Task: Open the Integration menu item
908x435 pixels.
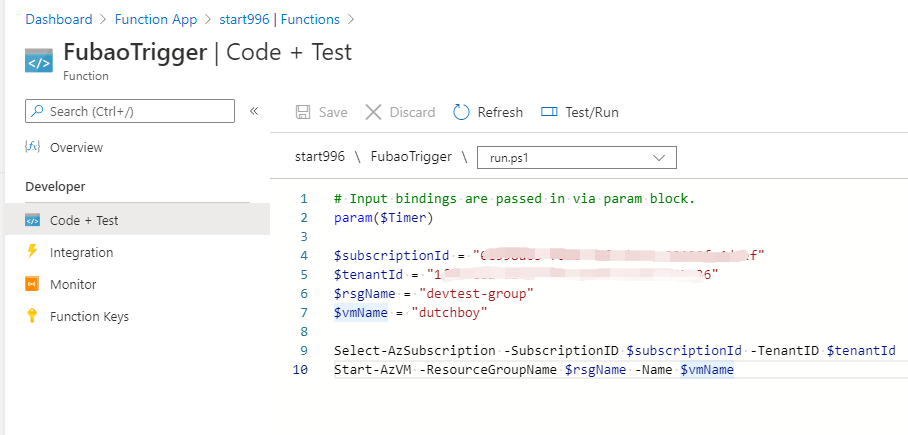Action: coord(82,253)
